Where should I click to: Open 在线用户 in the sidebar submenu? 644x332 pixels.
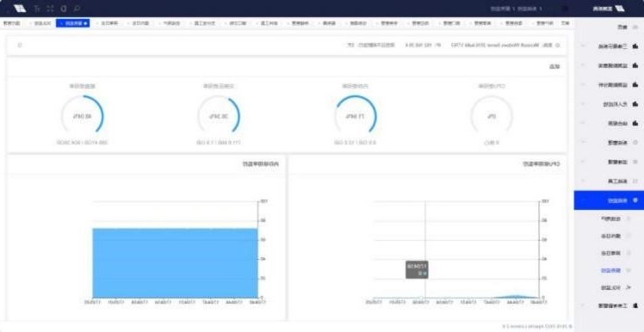(610, 218)
